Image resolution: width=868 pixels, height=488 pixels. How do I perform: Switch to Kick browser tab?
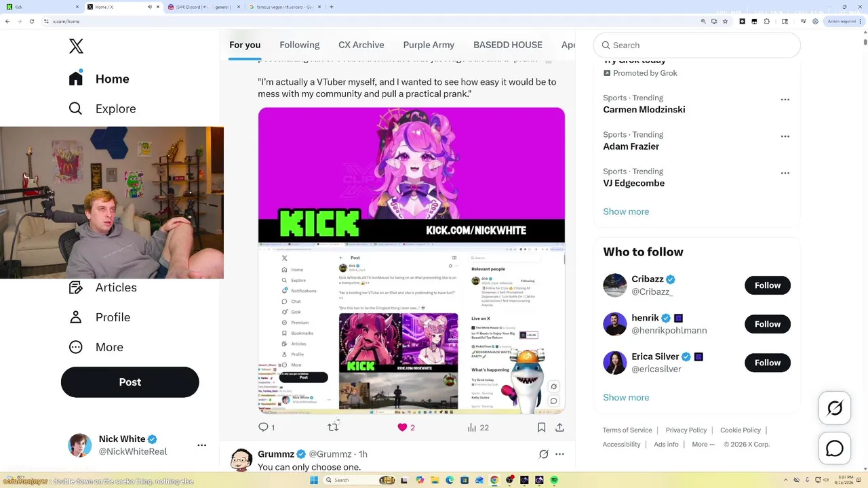click(x=41, y=7)
